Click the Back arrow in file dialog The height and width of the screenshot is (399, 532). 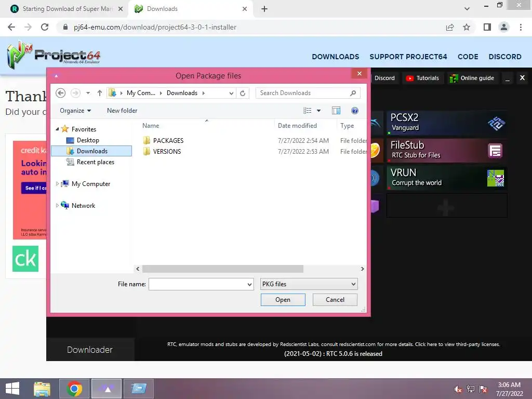[x=60, y=93]
